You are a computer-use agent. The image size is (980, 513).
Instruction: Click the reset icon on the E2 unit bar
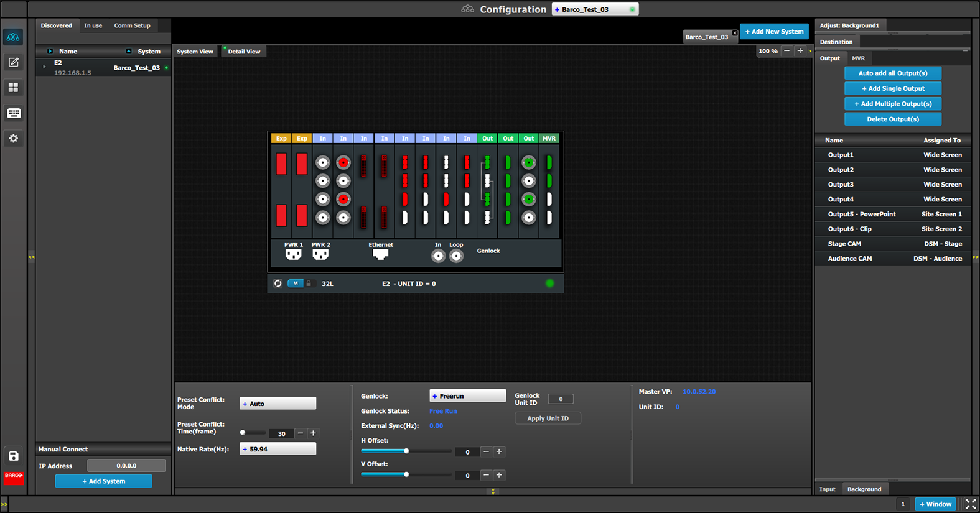(278, 284)
